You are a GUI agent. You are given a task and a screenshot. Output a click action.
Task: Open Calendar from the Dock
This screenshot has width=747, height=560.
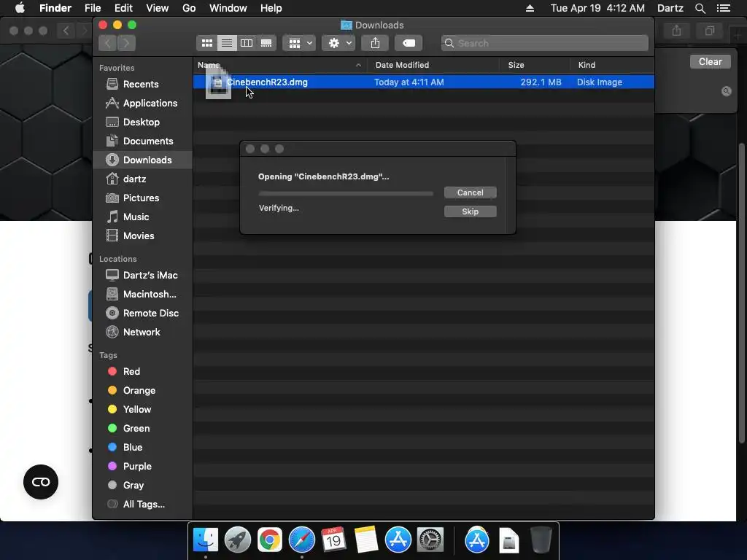(x=333, y=540)
